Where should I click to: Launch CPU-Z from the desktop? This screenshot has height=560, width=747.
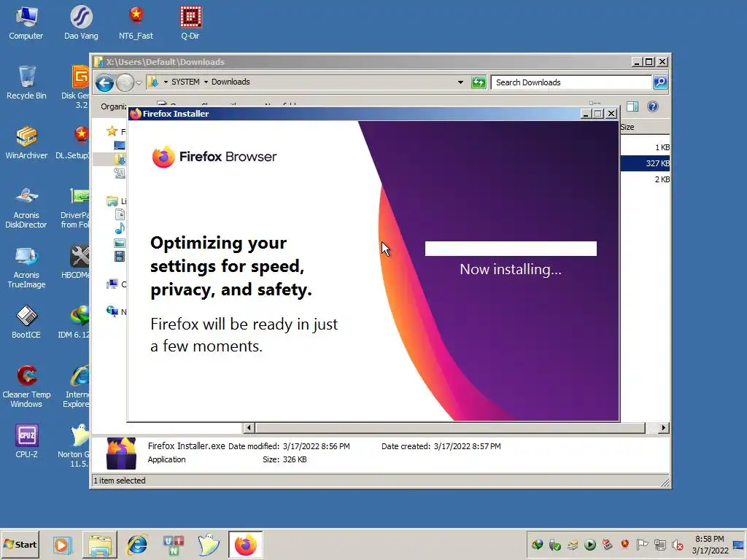click(x=26, y=441)
